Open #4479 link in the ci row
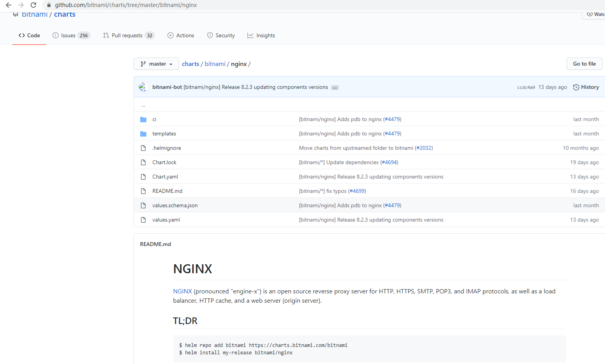 (x=392, y=119)
